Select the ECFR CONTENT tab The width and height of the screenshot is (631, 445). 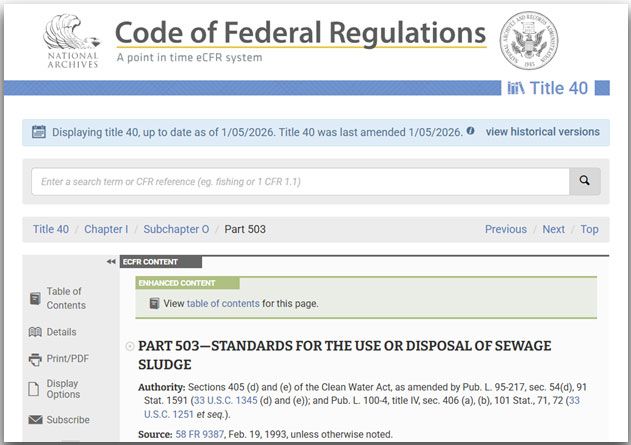[161, 262]
